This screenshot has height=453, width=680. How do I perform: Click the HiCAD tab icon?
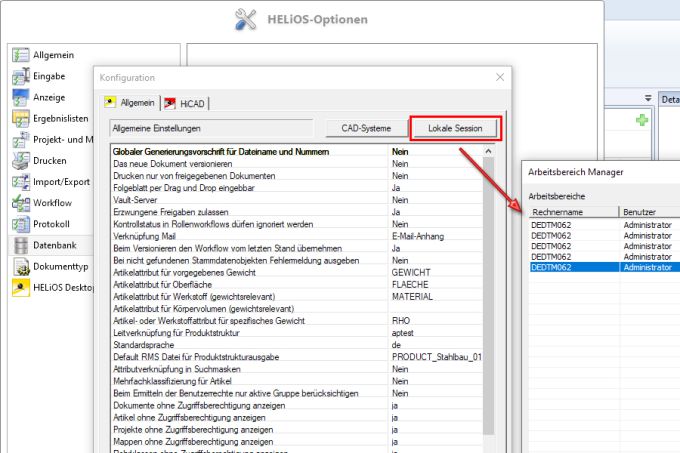(170, 103)
